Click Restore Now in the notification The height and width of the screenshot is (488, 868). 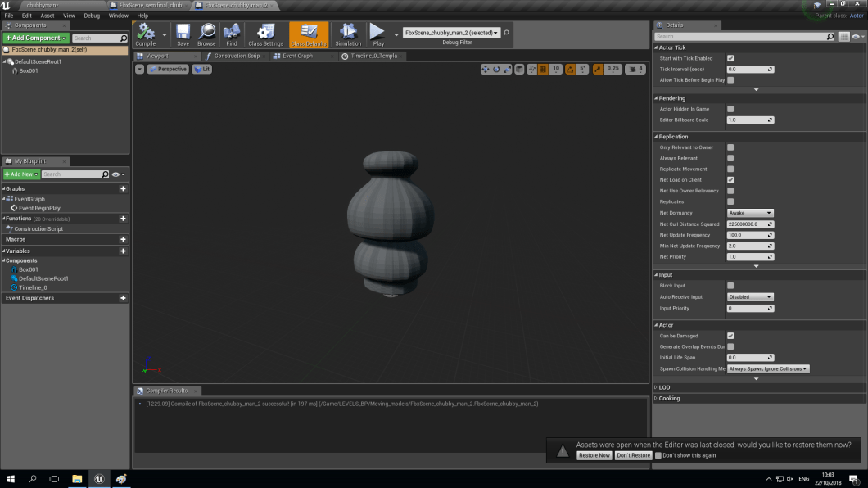click(x=594, y=455)
